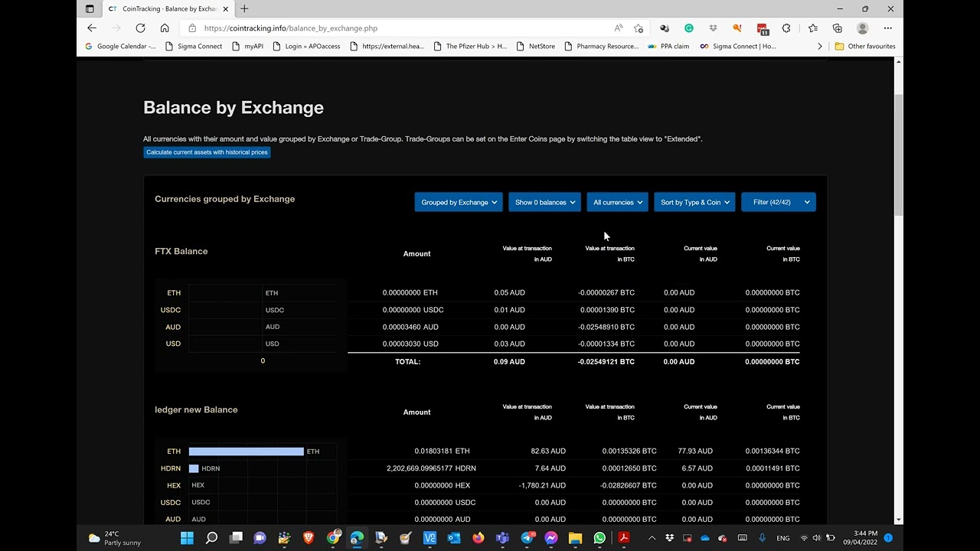The image size is (980, 551).
Task: Click Calculate current assets with historical prices
Action: tap(207, 152)
